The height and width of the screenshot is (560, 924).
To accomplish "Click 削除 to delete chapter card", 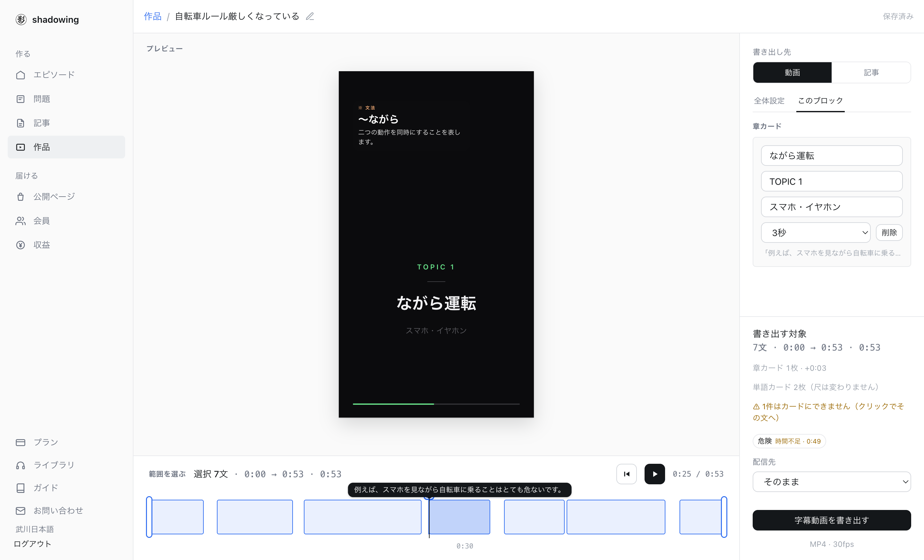I will tap(889, 233).
